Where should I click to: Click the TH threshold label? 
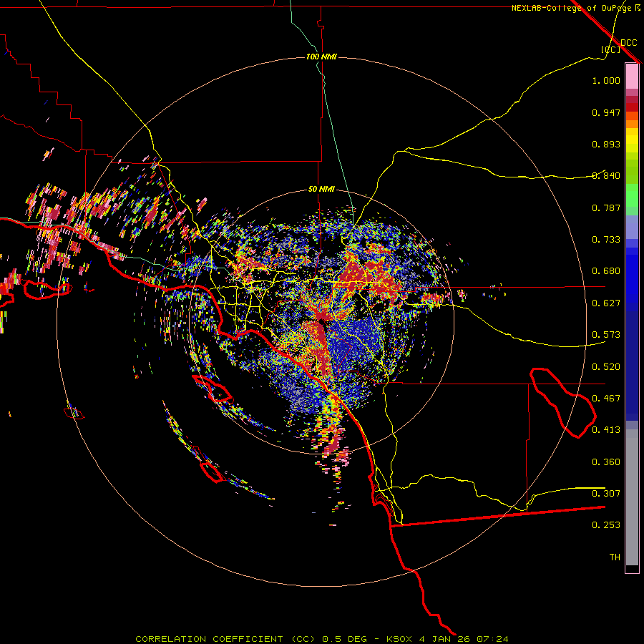(615, 557)
